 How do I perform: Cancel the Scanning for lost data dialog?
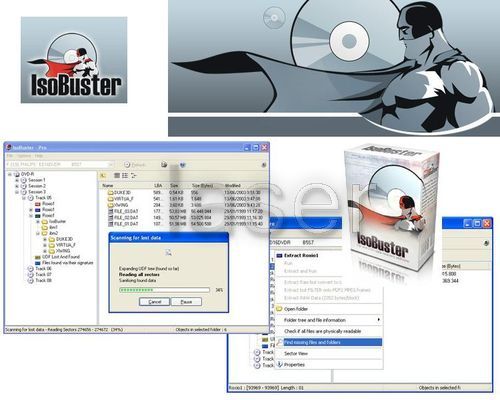(154, 302)
